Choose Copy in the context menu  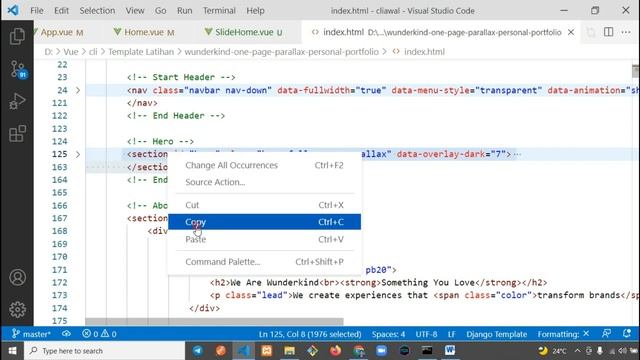(264, 222)
